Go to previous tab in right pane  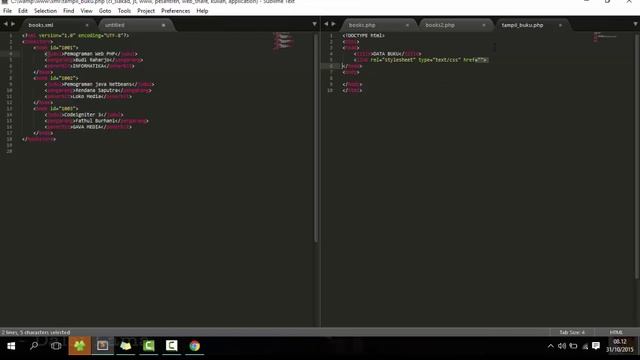(326, 24)
